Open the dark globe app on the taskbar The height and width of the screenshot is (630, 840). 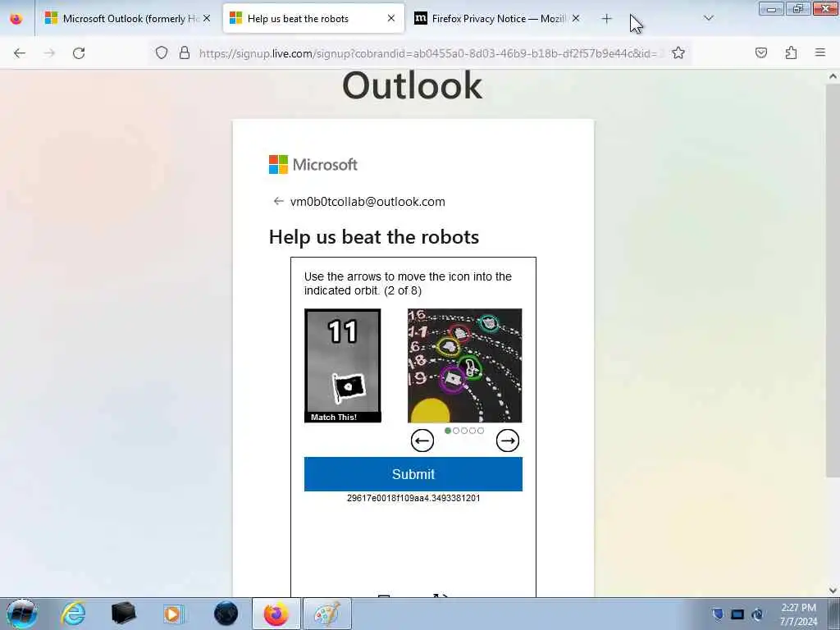tap(226, 614)
